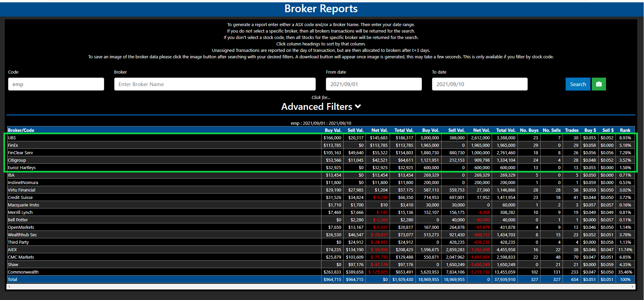644x300 pixels.
Task: Select the Wealthhub Sec broker name
Action: [x=22, y=235]
